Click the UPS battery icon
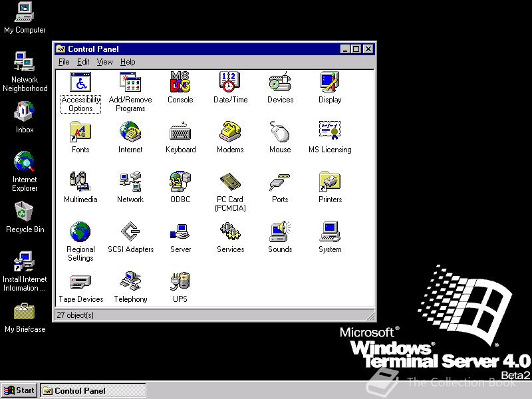The image size is (532, 399). tap(180, 281)
